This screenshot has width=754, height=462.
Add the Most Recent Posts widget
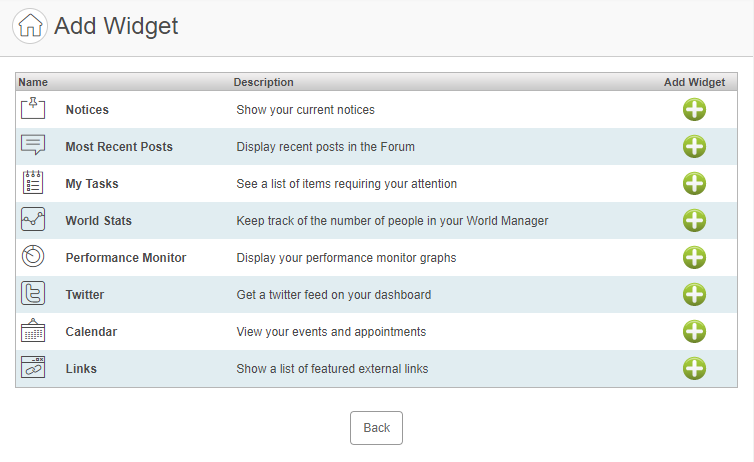[694, 147]
